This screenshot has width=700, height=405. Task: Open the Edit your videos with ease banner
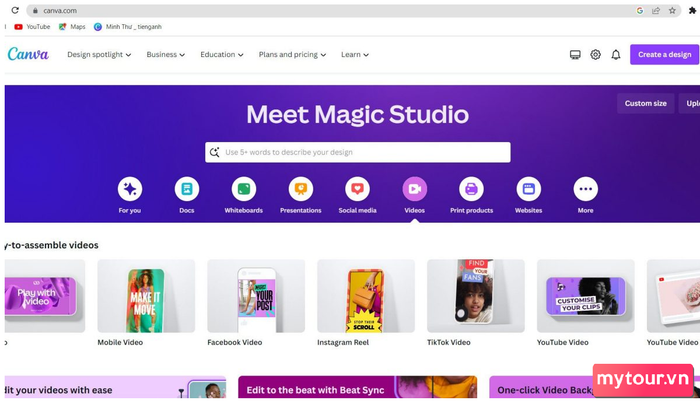tap(115, 387)
